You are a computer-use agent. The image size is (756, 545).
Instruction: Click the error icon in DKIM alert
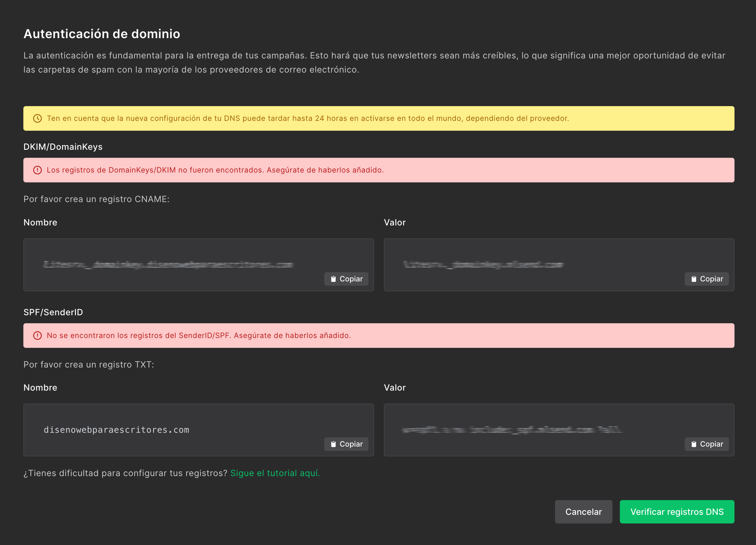point(37,170)
